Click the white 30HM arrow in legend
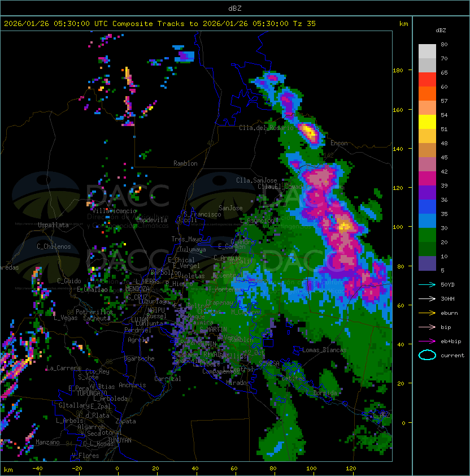 (x=427, y=298)
